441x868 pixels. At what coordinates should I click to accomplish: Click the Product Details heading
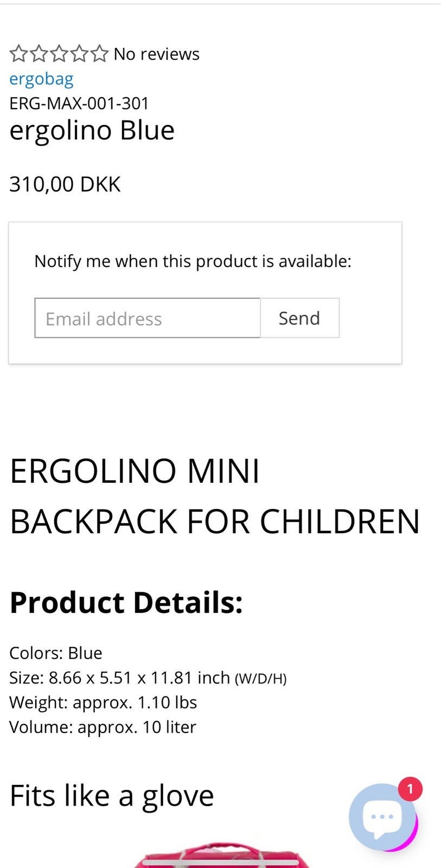[126, 602]
